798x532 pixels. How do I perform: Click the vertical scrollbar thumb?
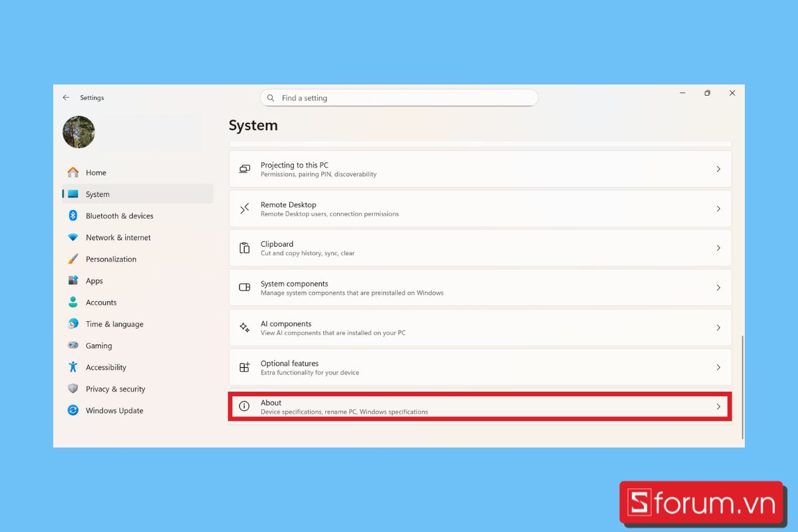(742, 386)
